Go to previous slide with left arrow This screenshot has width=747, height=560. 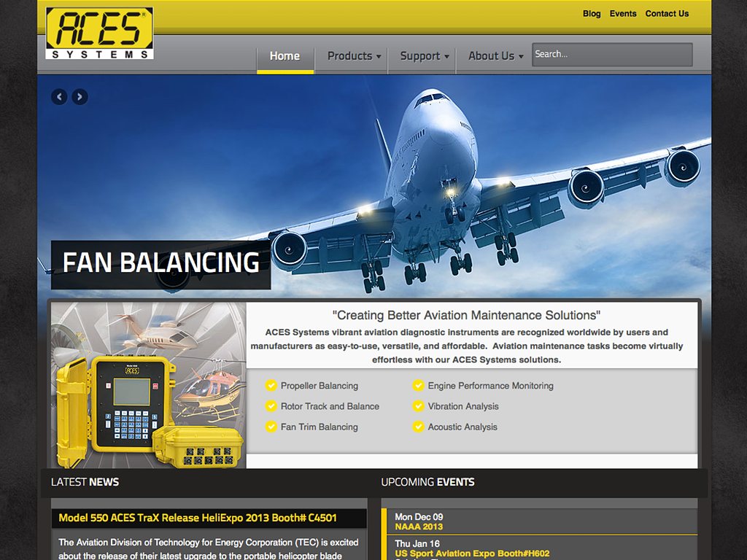tap(59, 97)
